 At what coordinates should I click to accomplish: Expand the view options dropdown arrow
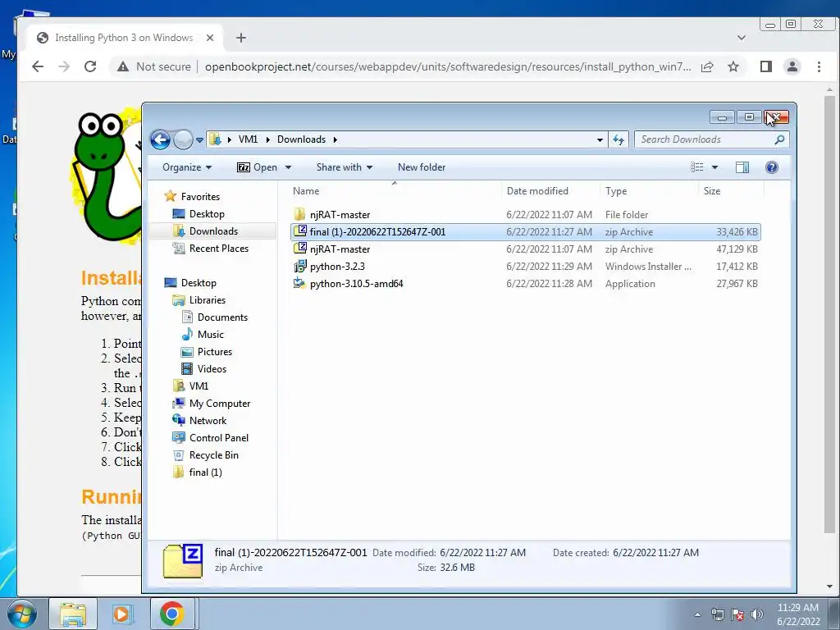pos(714,167)
